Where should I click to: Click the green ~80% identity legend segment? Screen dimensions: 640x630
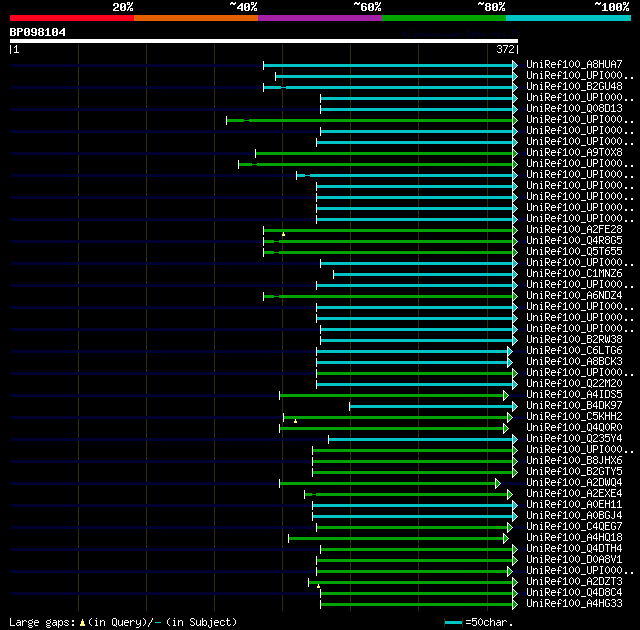point(444,18)
